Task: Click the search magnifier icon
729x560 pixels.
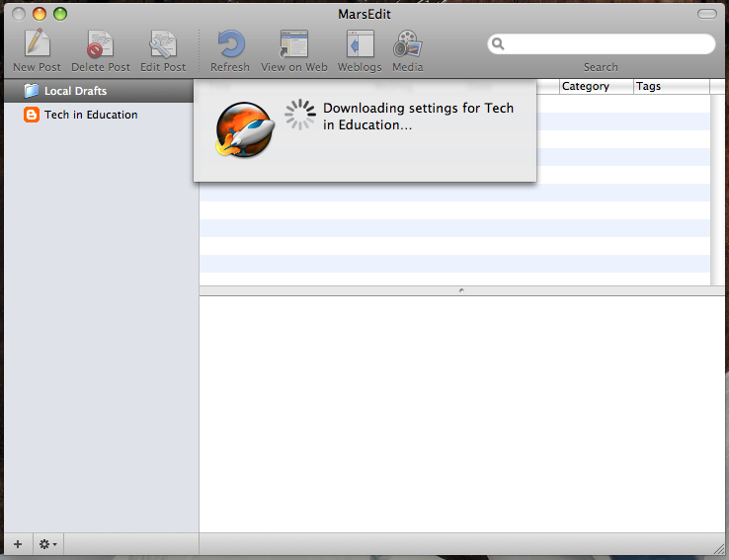Action: (498, 43)
